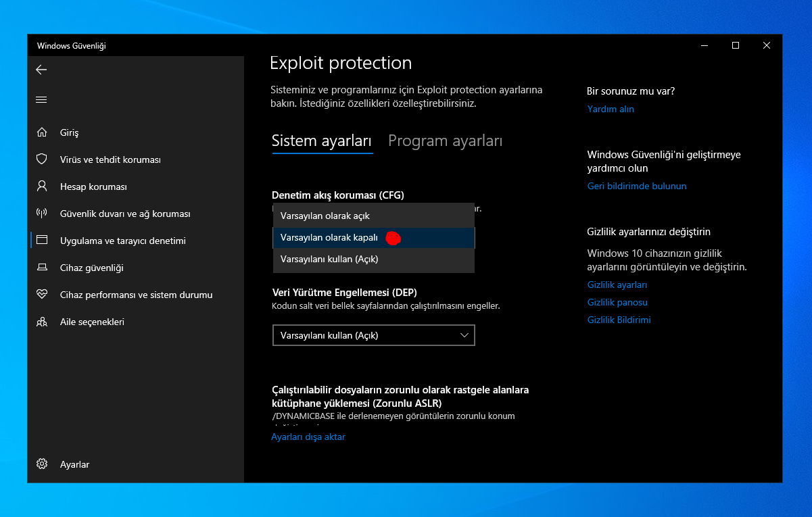Select Cihaz güvenliği in sidebar
812x517 pixels.
click(x=136, y=268)
